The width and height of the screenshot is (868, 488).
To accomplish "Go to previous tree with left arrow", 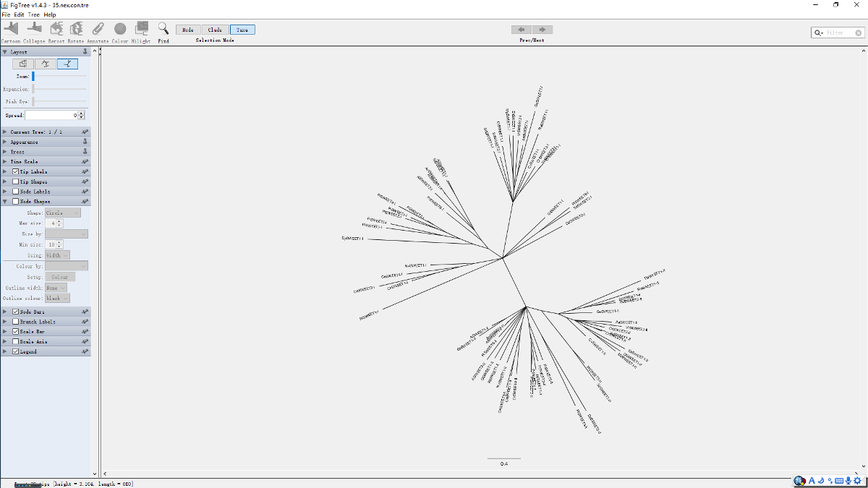I will pos(522,30).
